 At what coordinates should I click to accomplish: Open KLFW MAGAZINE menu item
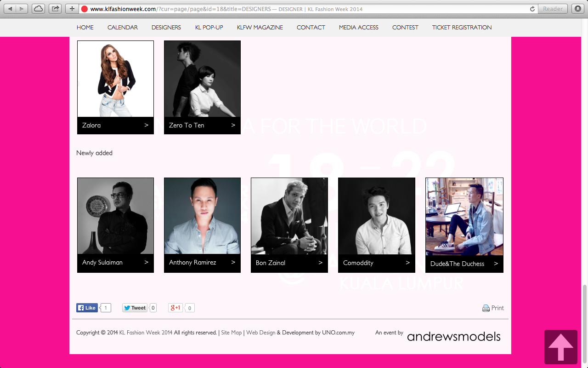[x=260, y=28]
